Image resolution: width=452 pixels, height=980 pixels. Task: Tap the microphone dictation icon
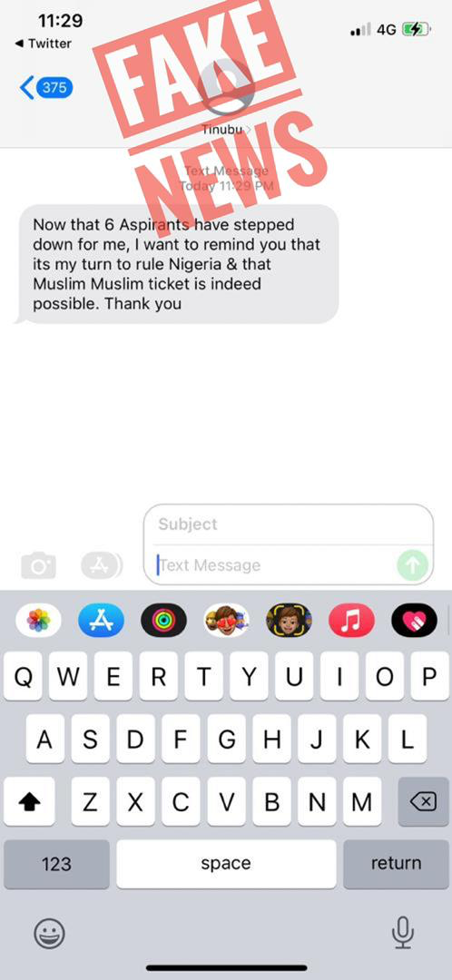pyautogui.click(x=403, y=935)
